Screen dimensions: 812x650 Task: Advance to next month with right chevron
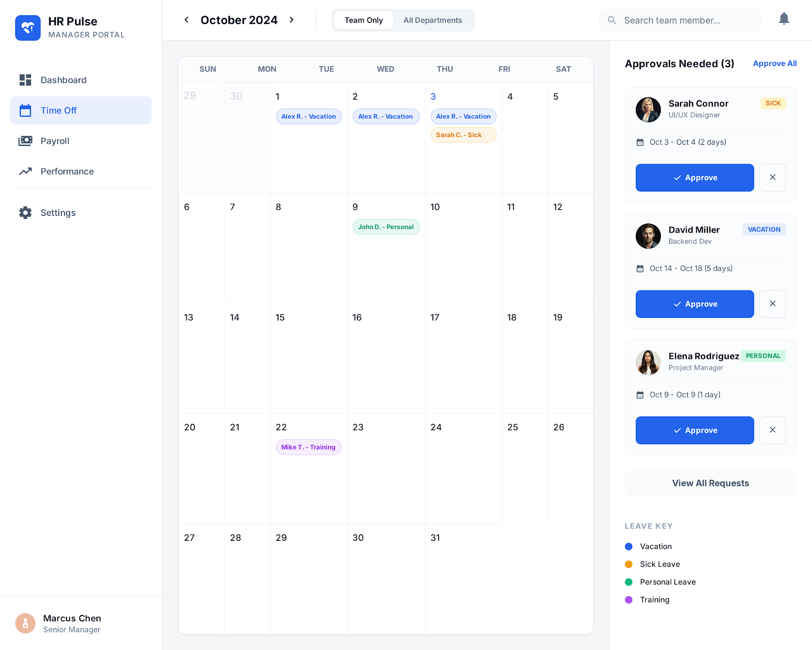(x=292, y=20)
